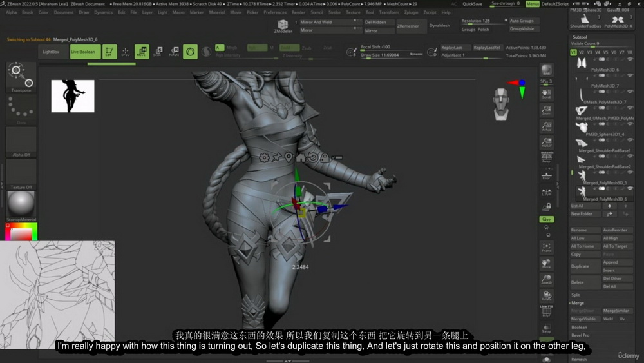Click the Frame view icon
This screenshot has height=363, width=644.
click(546, 248)
